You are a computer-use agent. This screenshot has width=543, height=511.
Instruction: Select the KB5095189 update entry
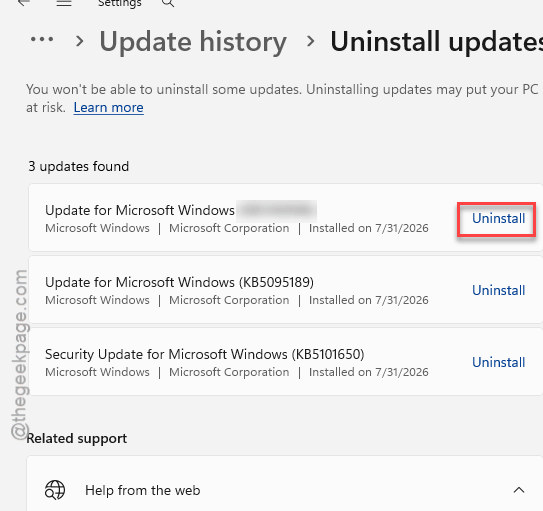286,290
